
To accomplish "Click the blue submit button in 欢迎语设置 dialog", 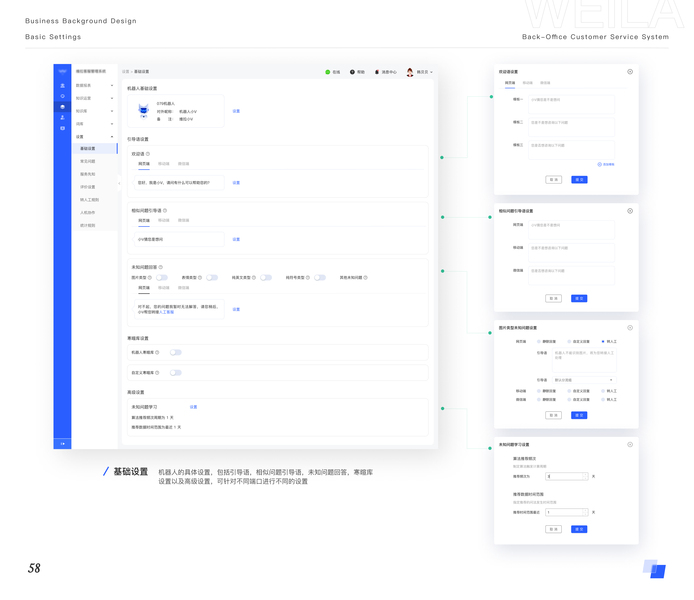I will pos(579,180).
